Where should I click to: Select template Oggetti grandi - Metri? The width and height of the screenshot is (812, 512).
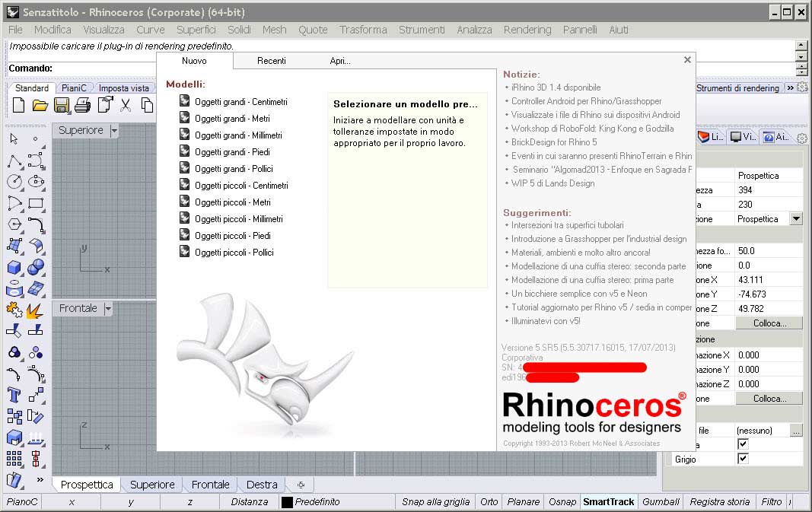232,119
